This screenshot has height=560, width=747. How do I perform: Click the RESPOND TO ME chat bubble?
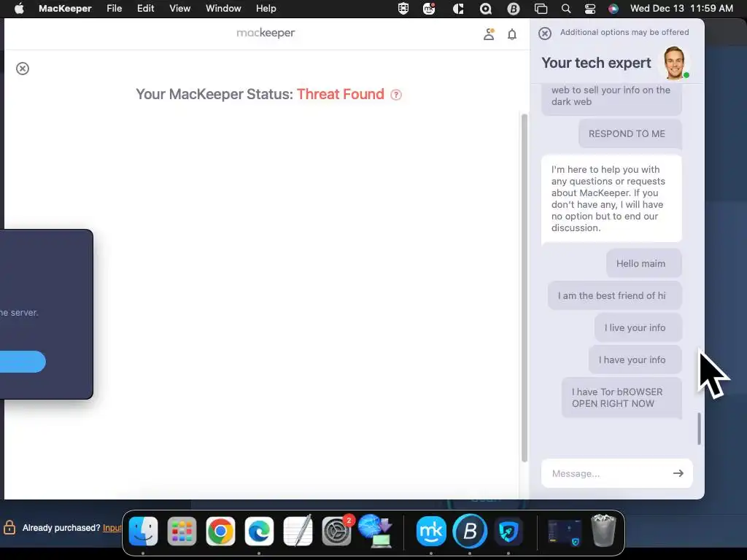(x=630, y=134)
